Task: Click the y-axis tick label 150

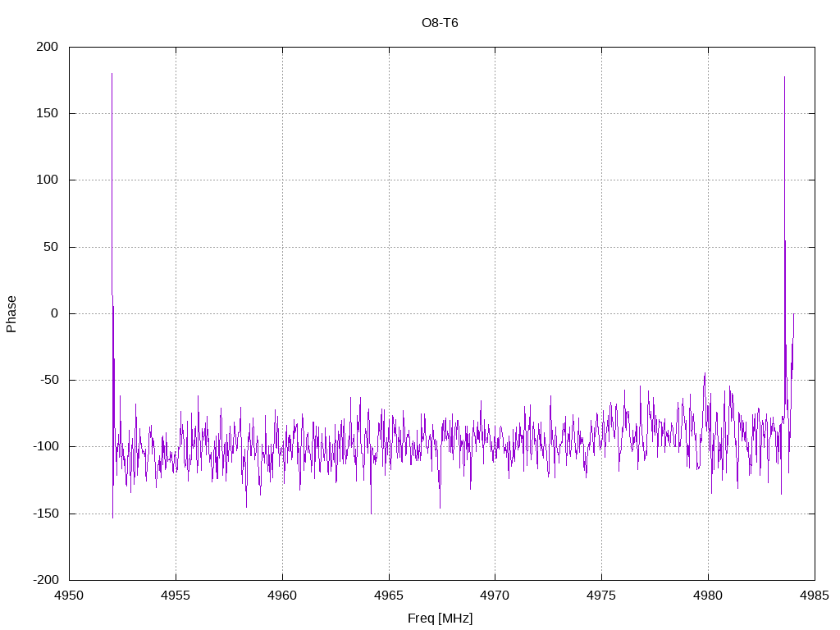Action: coord(47,113)
